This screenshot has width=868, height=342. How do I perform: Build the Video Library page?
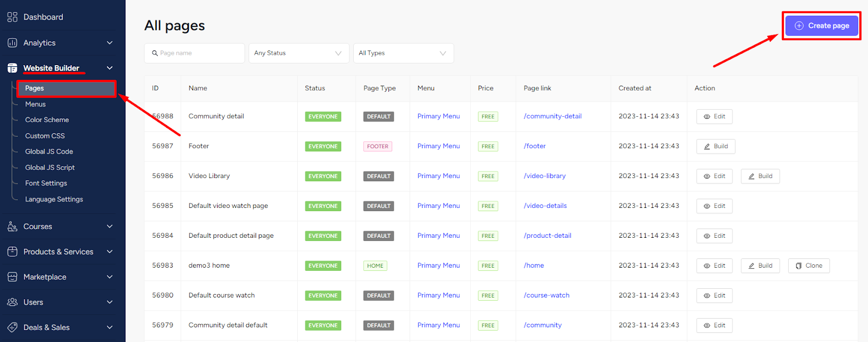[x=760, y=176]
